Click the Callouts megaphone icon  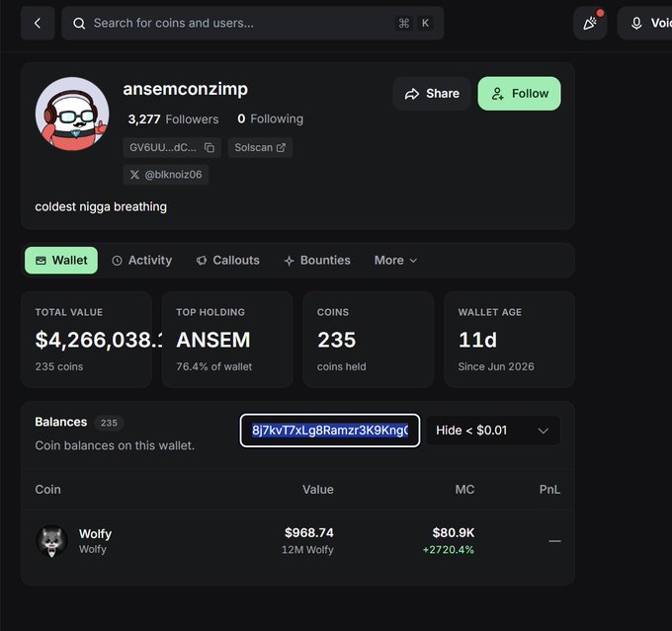click(x=202, y=261)
